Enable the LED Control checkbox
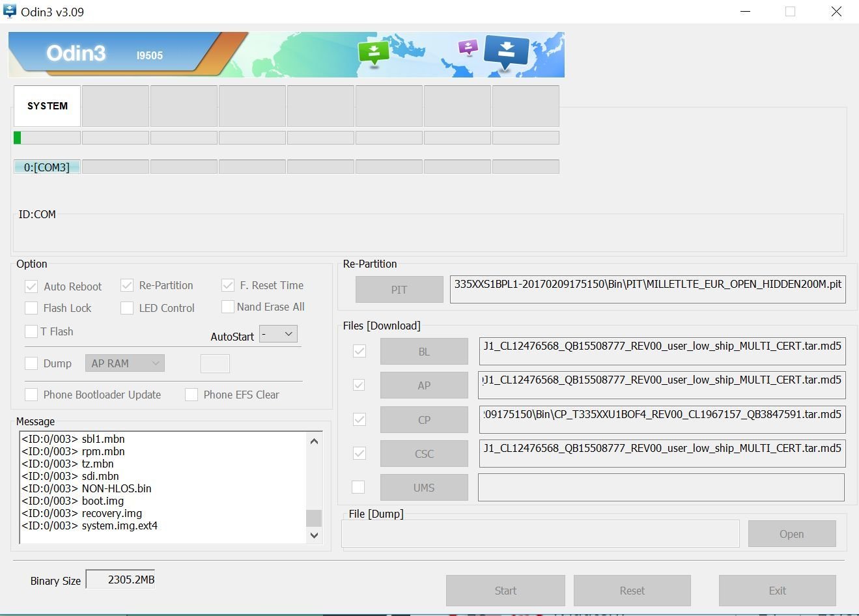The image size is (859, 616). [x=127, y=308]
